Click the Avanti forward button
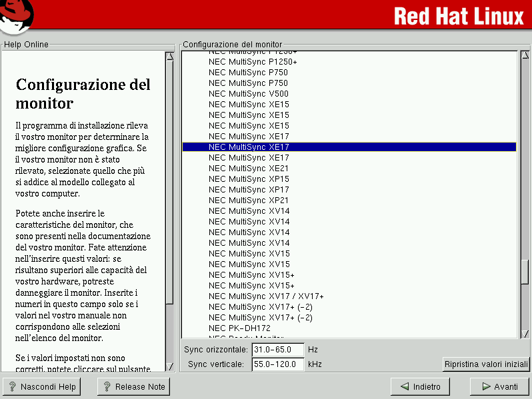532x399 pixels. tap(499, 386)
